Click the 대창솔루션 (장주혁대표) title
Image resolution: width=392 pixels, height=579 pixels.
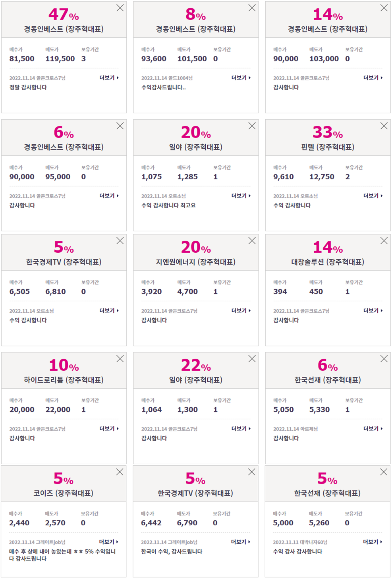click(x=328, y=262)
